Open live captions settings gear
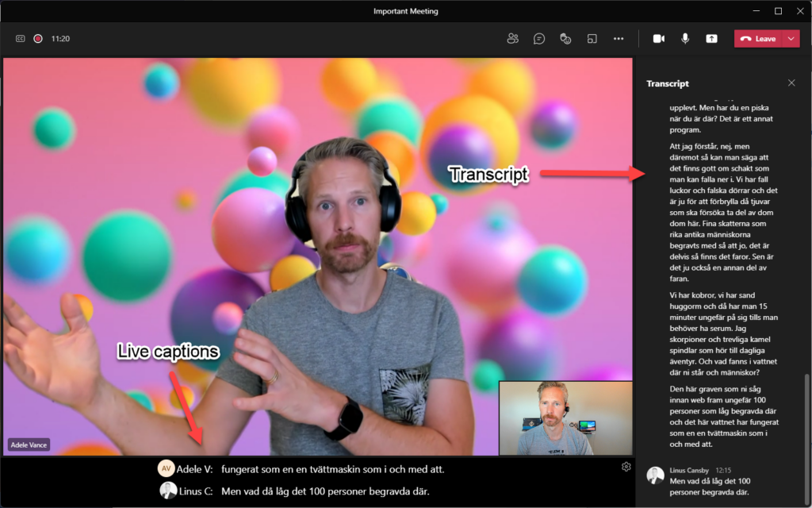This screenshot has width=812, height=508. tap(626, 467)
